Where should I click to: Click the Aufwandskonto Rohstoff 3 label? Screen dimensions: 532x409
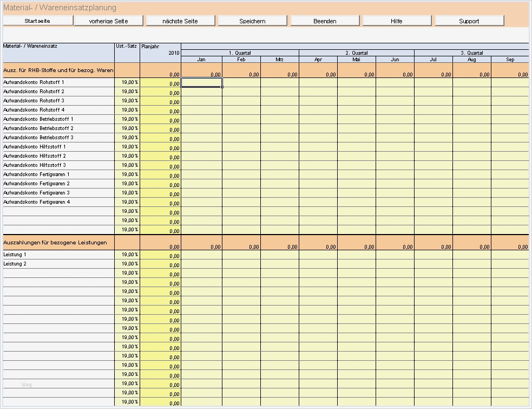click(34, 101)
